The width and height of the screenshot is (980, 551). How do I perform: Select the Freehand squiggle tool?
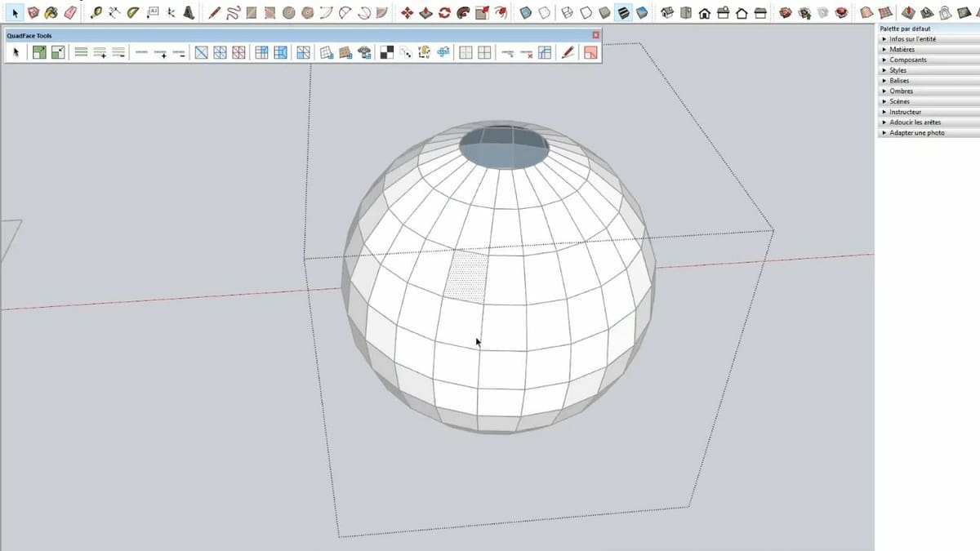(233, 13)
